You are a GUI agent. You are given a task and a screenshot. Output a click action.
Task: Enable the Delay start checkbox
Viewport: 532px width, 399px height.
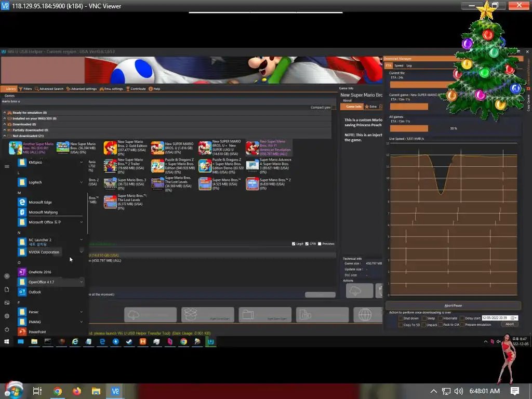pos(462,318)
